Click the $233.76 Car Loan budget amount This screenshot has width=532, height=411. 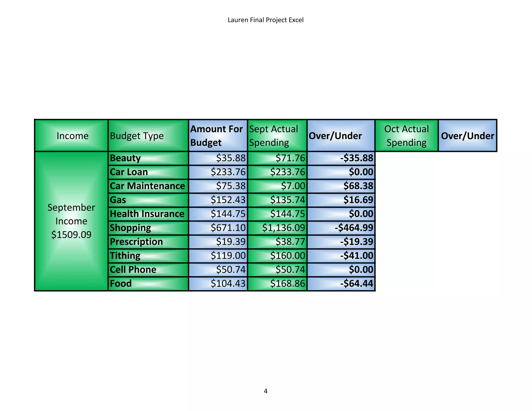(218, 172)
